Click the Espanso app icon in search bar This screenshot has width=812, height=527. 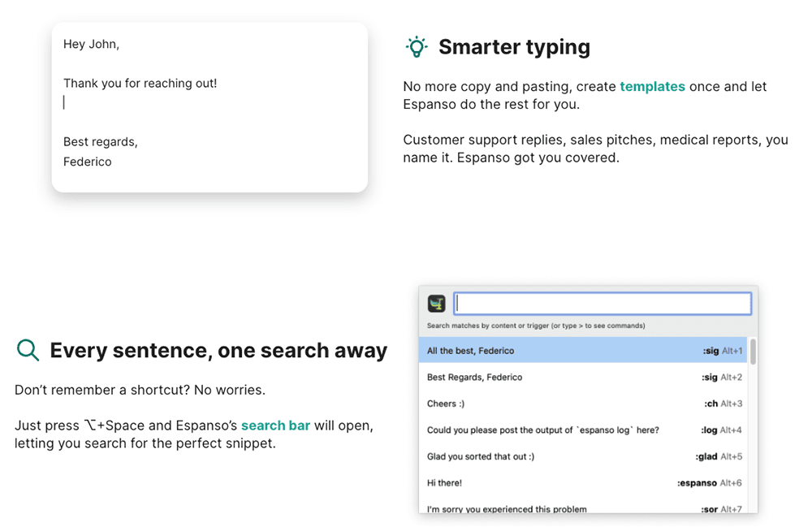tap(437, 304)
